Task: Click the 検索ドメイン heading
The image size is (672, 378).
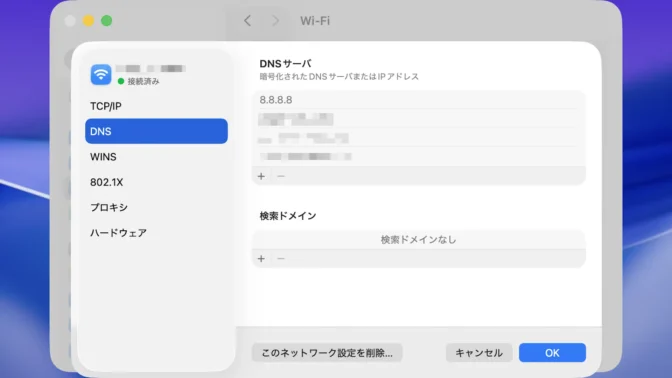Action: (x=288, y=216)
